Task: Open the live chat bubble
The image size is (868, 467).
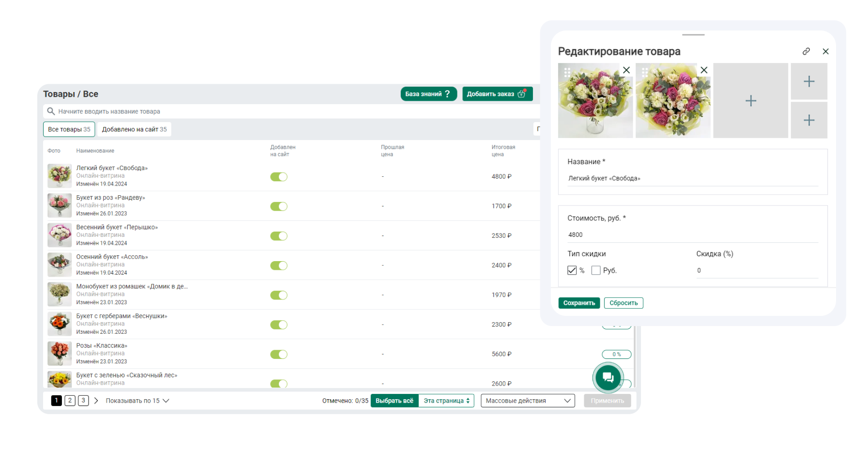Action: point(608,377)
